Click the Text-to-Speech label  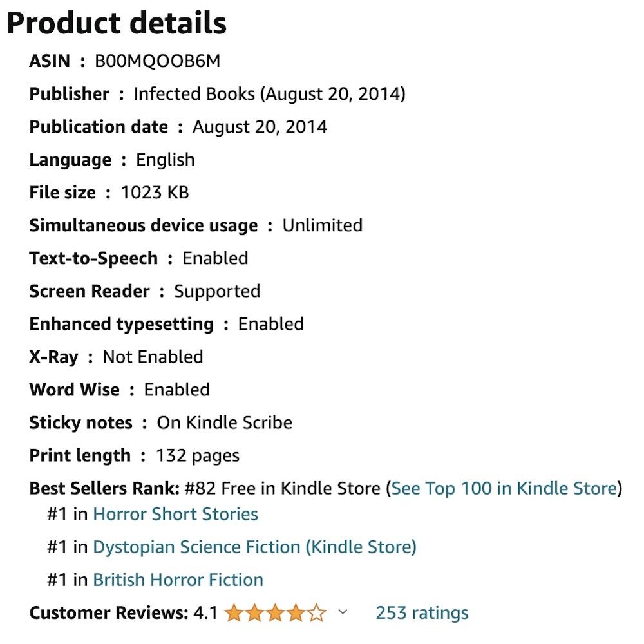pyautogui.click(x=93, y=258)
